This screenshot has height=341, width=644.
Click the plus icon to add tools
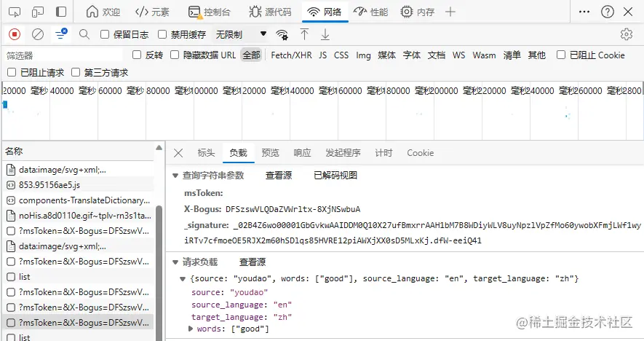(x=450, y=12)
